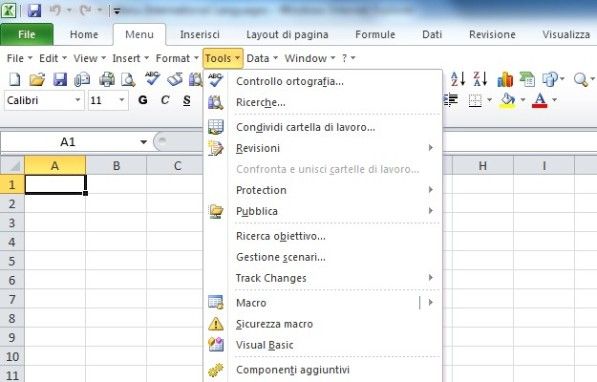Click the Permission envelope icon next to Save

82,80
